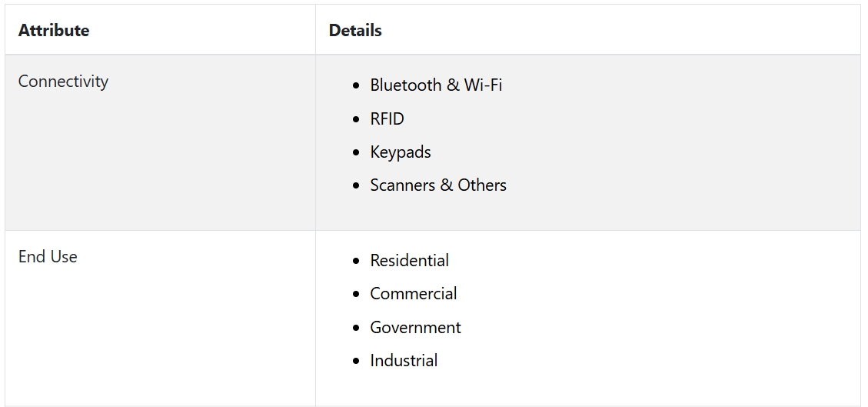
Task: Click the Keypads list item
Action: click(x=401, y=152)
